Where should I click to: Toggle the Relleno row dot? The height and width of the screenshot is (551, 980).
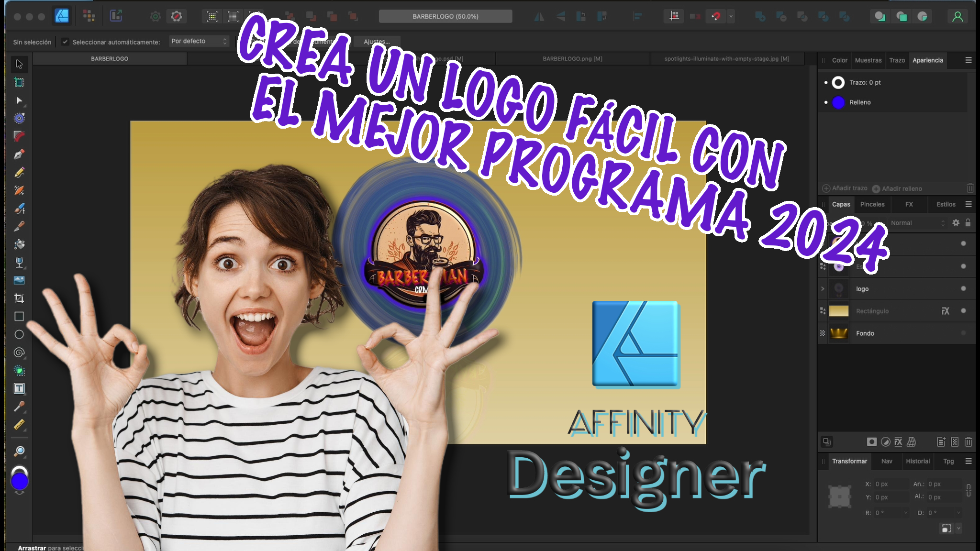point(826,102)
